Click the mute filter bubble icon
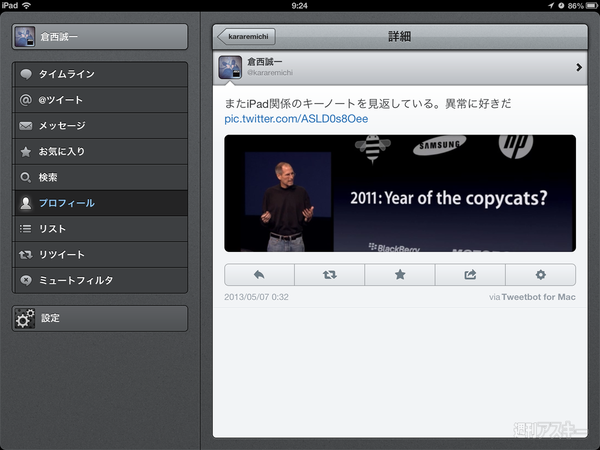 pos(26,280)
